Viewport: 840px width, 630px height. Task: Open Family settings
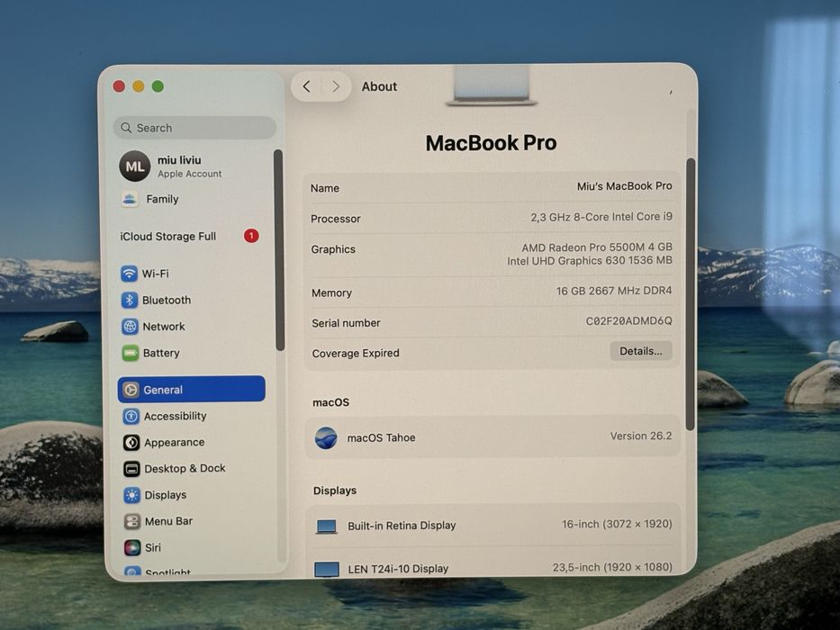pos(191,199)
